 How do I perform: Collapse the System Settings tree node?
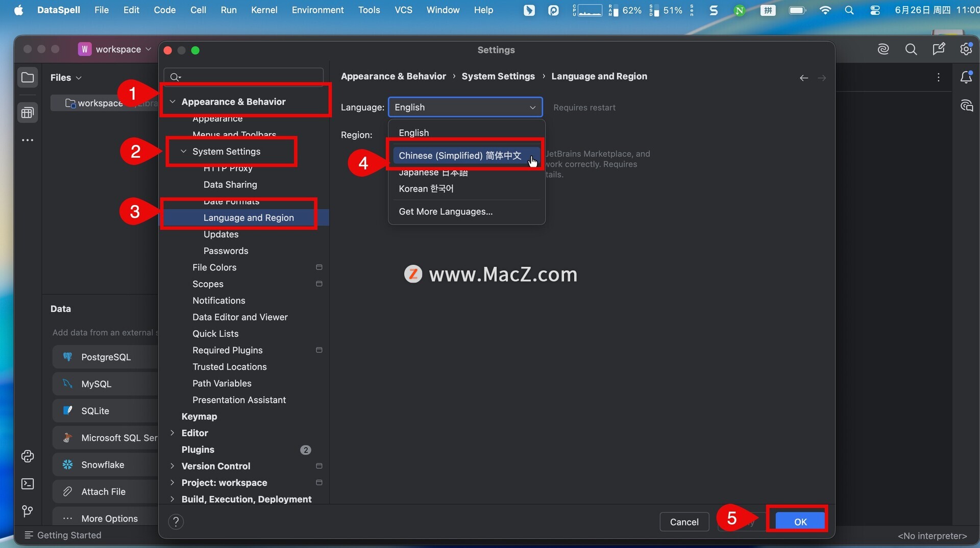pyautogui.click(x=184, y=152)
